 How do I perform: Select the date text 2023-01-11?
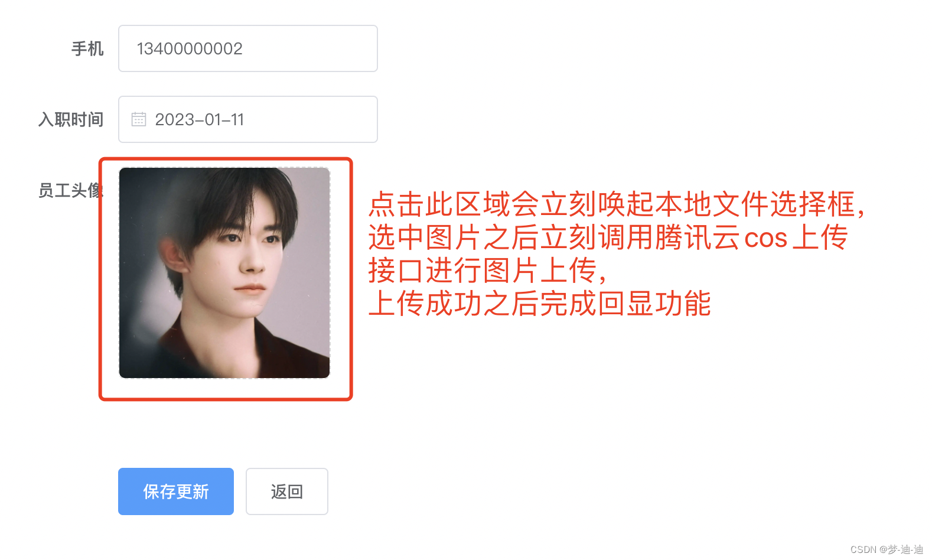(x=200, y=119)
